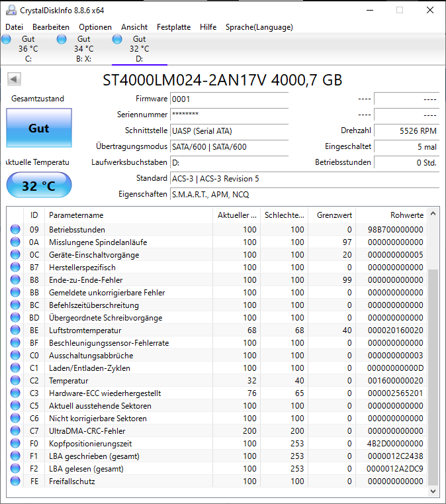
Task: Open the Festplatte menu
Action: pos(174,27)
